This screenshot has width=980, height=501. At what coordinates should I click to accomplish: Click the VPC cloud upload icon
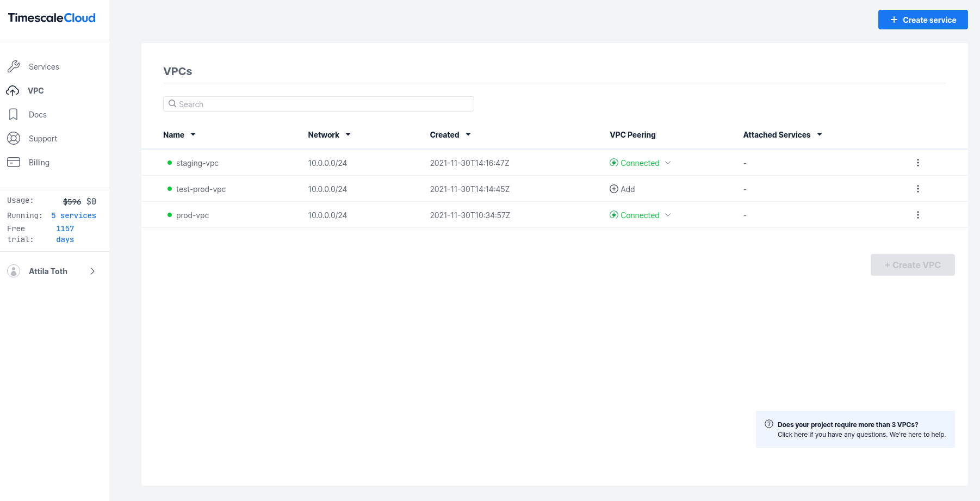13,90
